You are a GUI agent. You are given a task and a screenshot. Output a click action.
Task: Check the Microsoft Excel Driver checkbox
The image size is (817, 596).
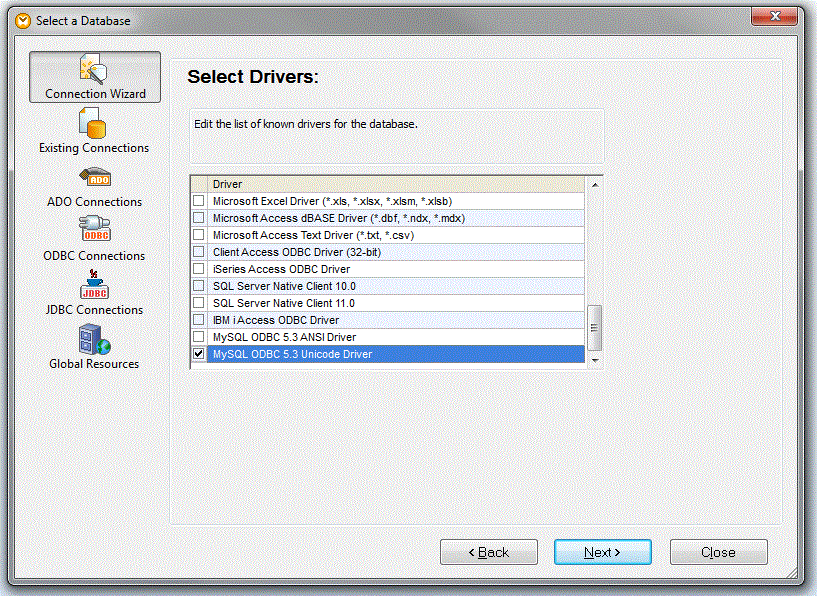(x=199, y=201)
